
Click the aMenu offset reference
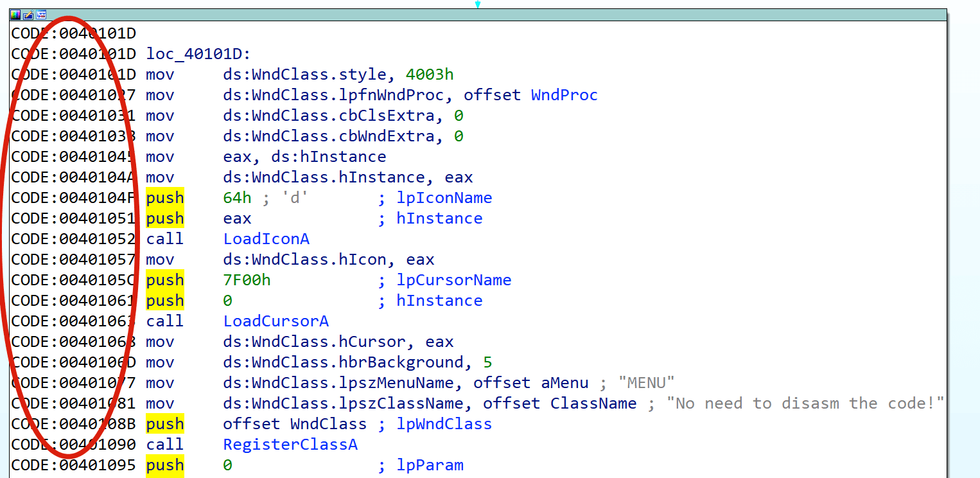pos(564,383)
